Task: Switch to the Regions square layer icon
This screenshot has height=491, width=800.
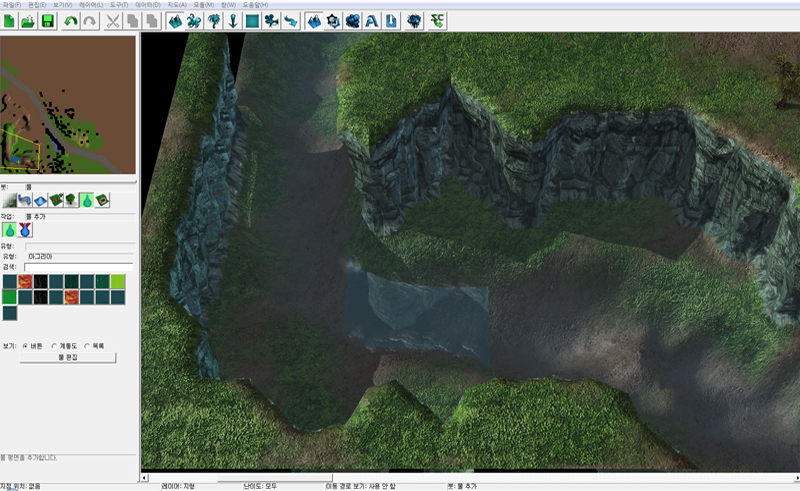Action: (x=252, y=21)
